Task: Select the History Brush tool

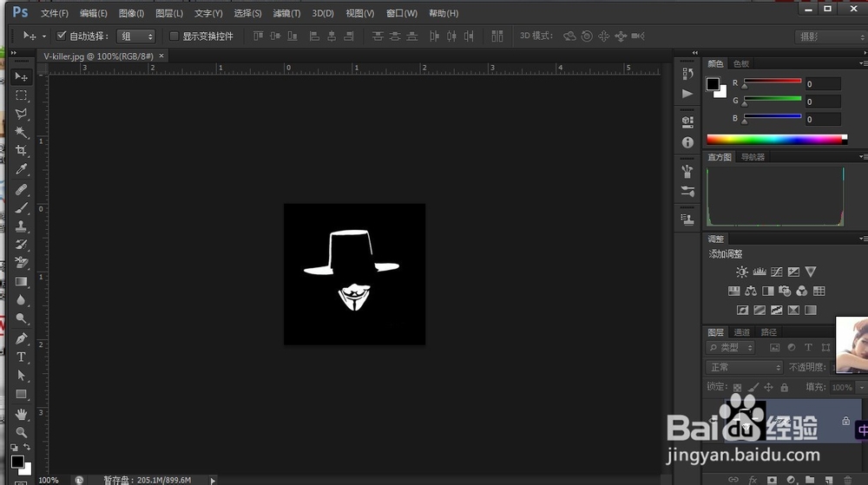Action: (21, 245)
